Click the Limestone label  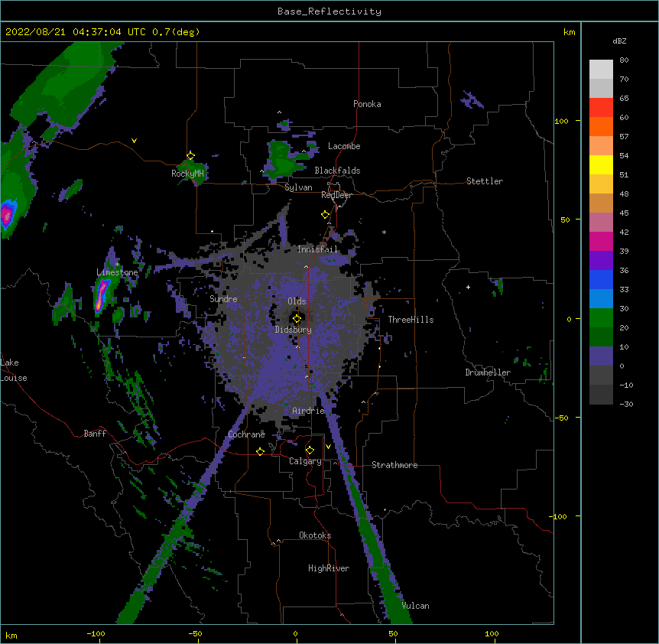(x=117, y=272)
